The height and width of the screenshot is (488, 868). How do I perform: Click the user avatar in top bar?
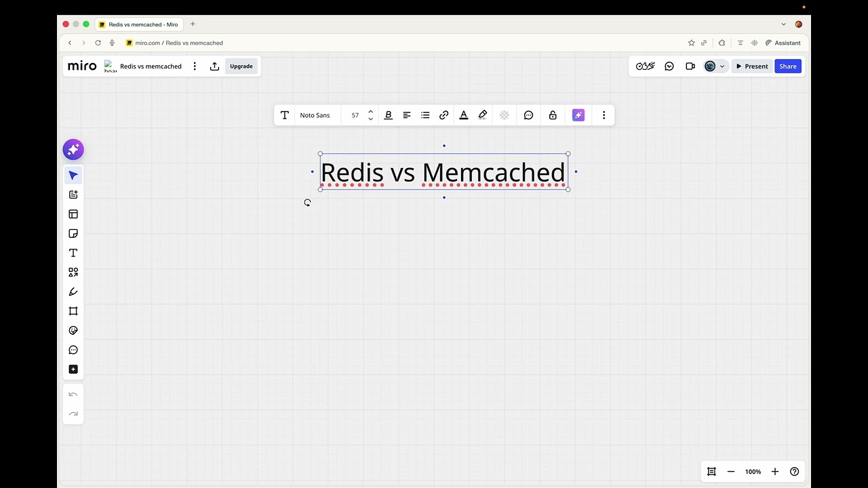click(710, 66)
